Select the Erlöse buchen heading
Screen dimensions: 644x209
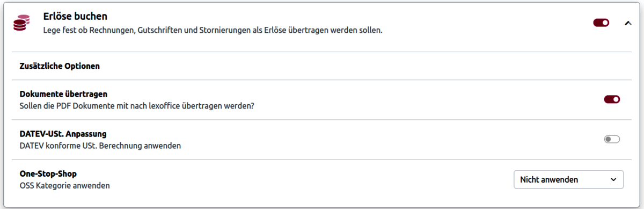75,17
